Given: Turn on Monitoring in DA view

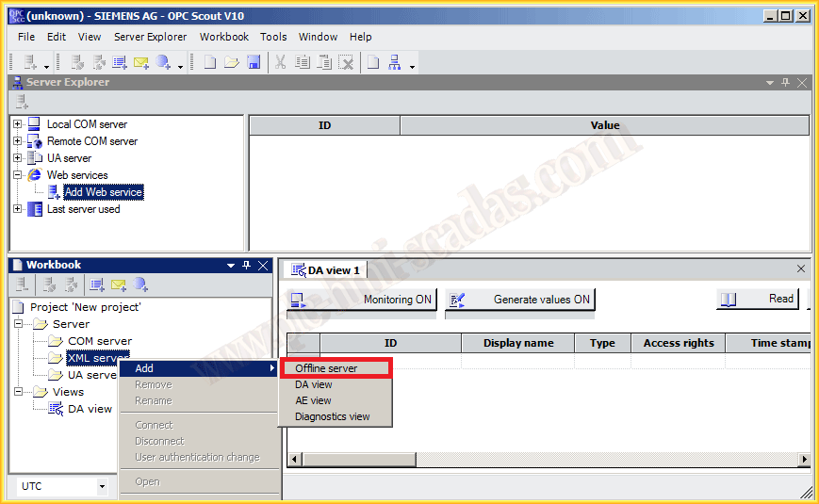Looking at the screenshot, I should point(363,300).
